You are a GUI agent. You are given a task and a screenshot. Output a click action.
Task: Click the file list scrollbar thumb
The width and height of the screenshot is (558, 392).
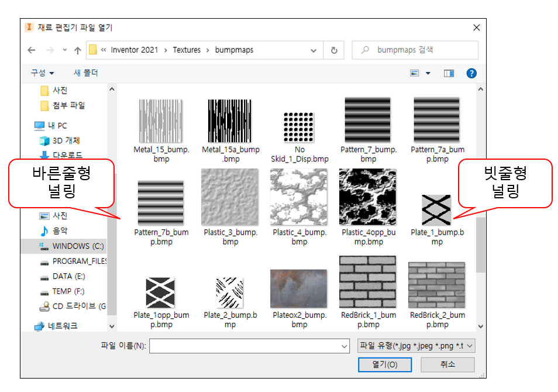pyautogui.click(x=481, y=245)
